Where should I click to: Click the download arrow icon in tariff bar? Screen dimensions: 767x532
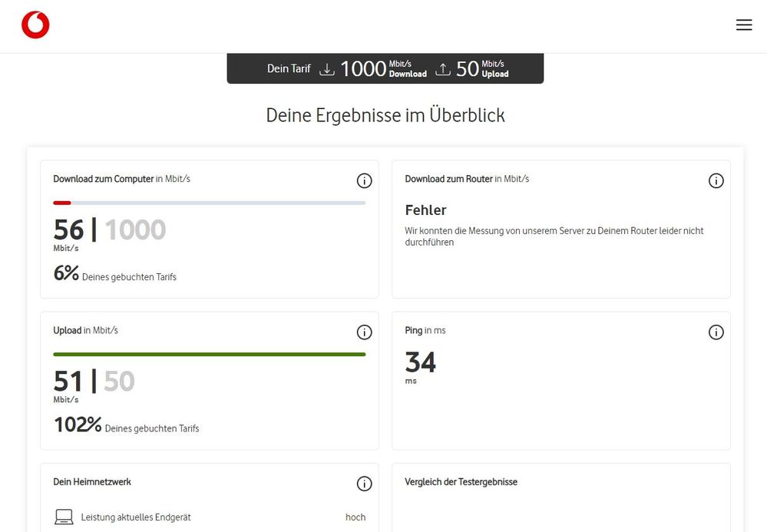click(327, 69)
